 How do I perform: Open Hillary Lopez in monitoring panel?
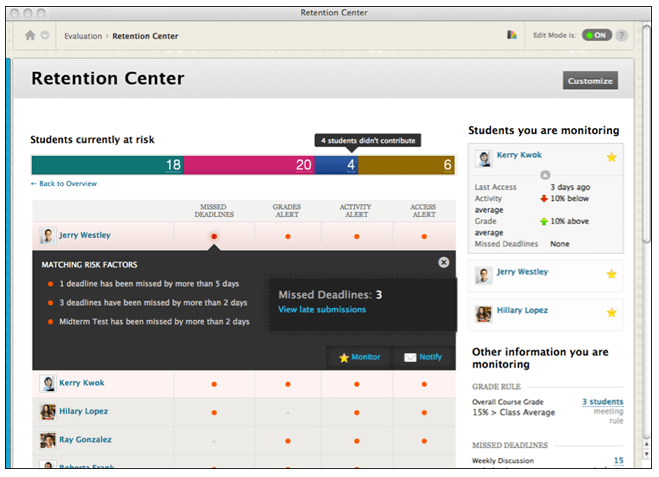(522, 310)
